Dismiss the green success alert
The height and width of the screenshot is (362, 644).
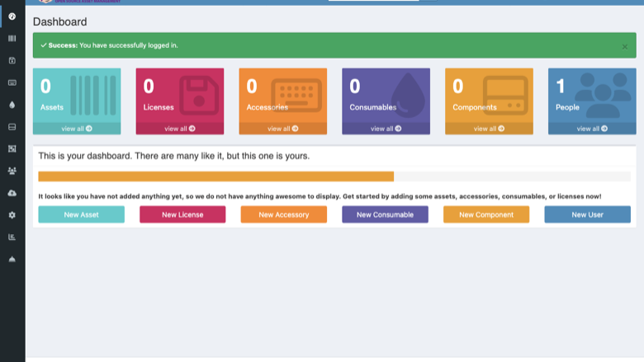(x=625, y=47)
